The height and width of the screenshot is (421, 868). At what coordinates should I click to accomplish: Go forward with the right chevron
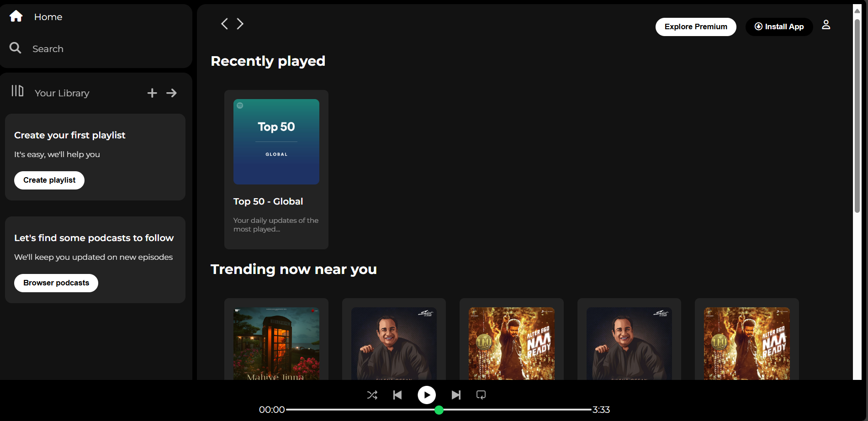240,24
